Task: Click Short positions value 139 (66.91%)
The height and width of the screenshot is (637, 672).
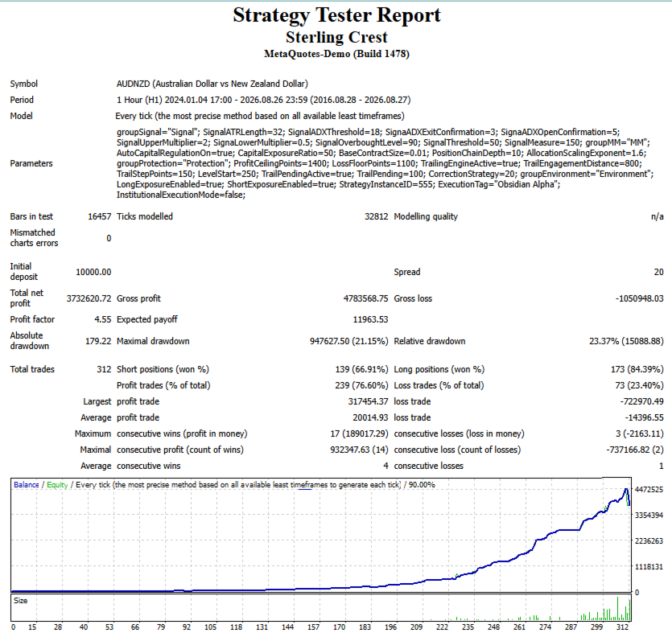Action: 361,370
